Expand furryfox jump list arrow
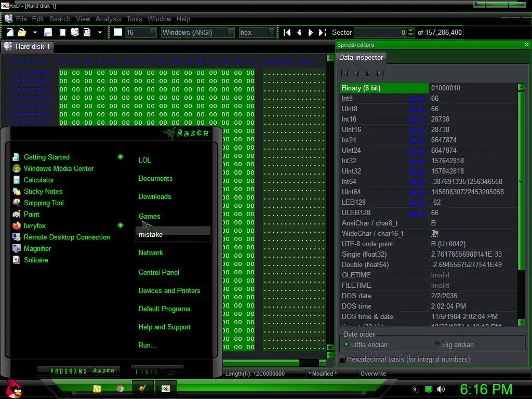The height and width of the screenshot is (399, 532). (x=121, y=225)
